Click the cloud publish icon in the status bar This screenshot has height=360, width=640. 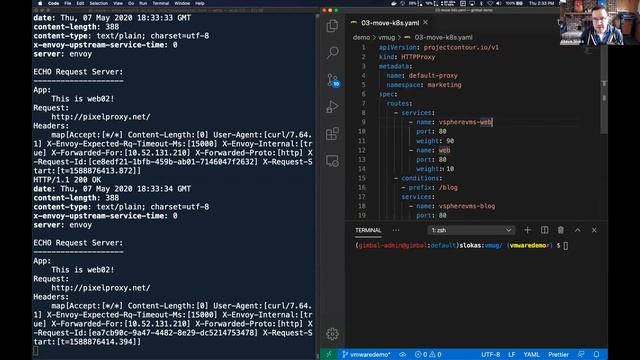(402, 354)
